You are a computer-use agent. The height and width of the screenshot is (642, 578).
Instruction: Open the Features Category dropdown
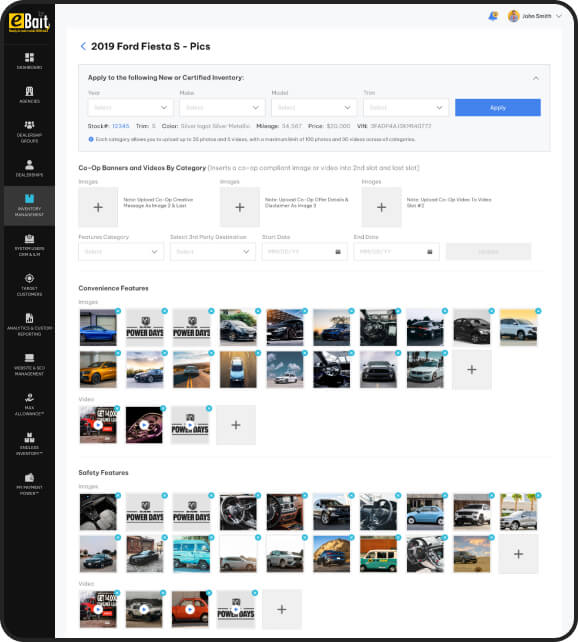[121, 251]
